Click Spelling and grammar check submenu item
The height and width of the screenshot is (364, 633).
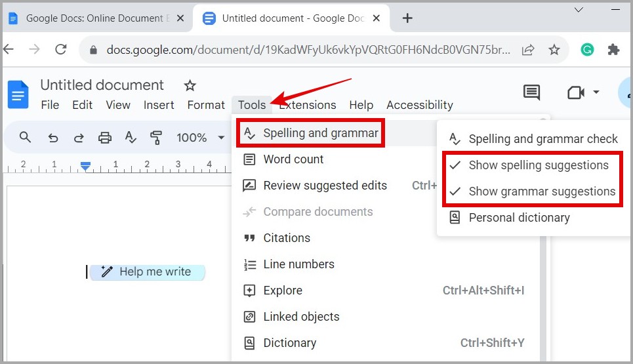pos(534,139)
